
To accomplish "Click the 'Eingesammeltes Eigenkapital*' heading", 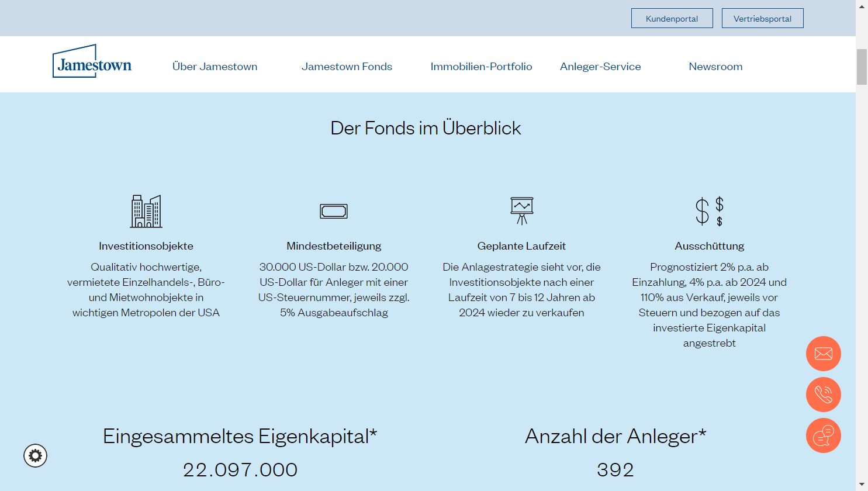I will [x=240, y=436].
